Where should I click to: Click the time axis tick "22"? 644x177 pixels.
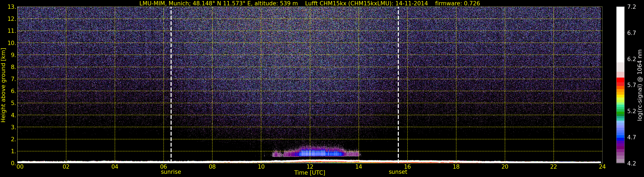pos(554,167)
